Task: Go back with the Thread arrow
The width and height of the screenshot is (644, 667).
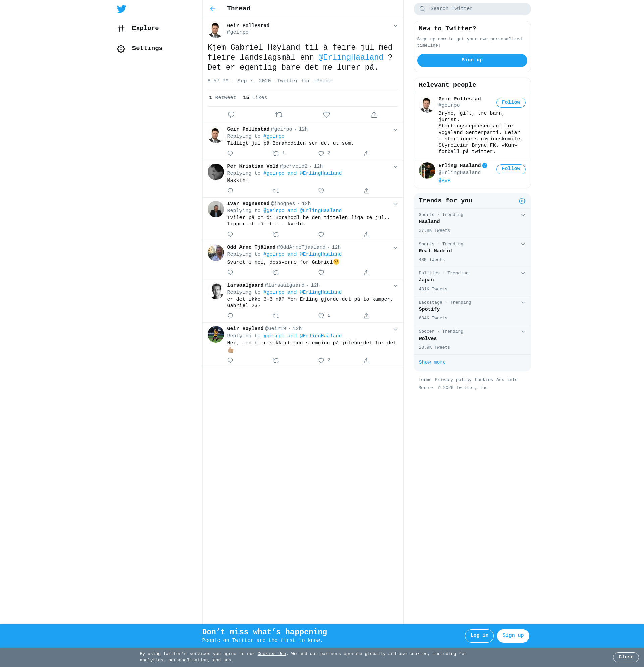Action: click(x=213, y=9)
